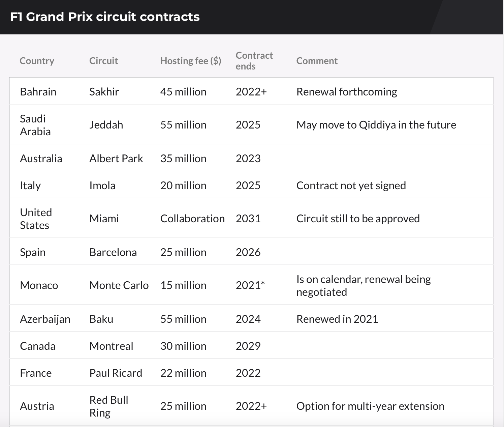Select the Paul Ricard circuit cell
The image size is (504, 427).
116,373
